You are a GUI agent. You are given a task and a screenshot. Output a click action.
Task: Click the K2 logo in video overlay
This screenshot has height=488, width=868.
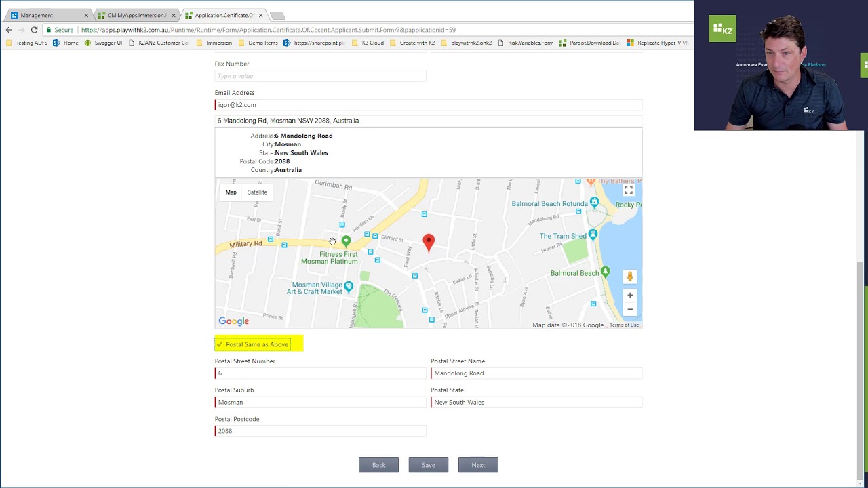[722, 29]
